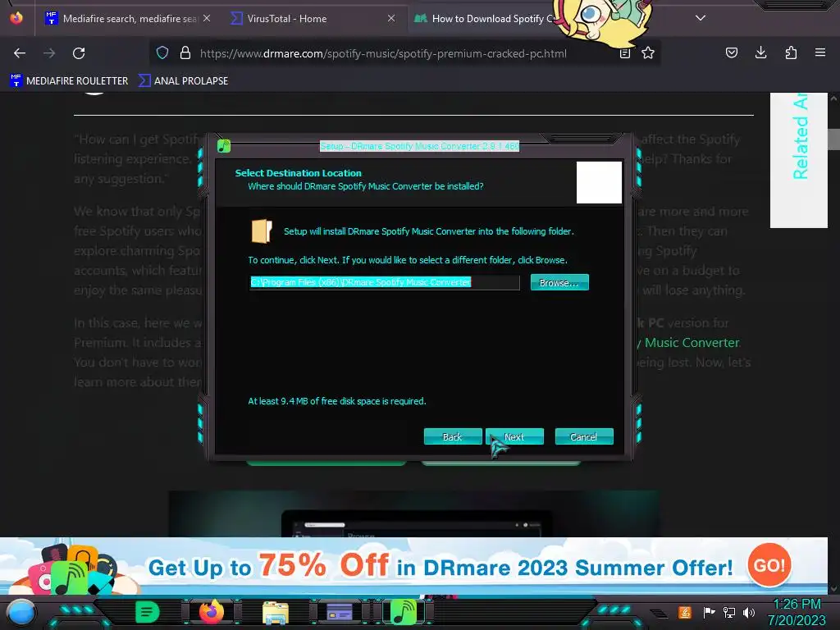Screen dimensions: 840x630
Task: Click the GO! button on summer offer banner
Action: [769, 564]
